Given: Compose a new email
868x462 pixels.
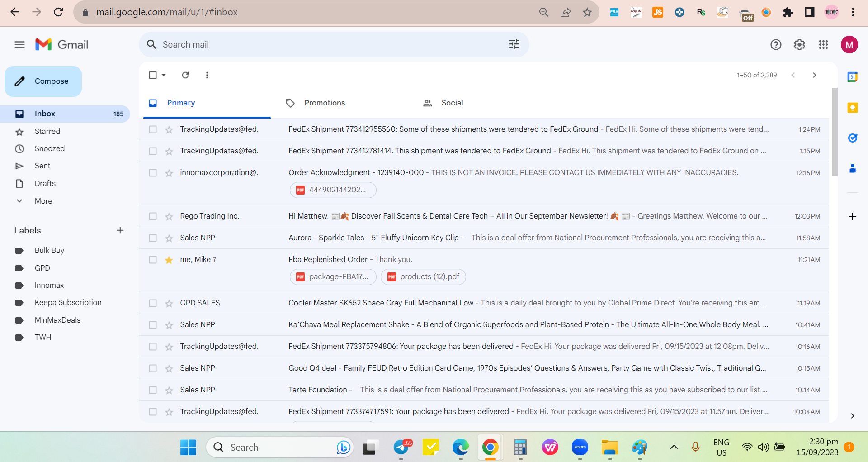Looking at the screenshot, I should click(x=43, y=81).
